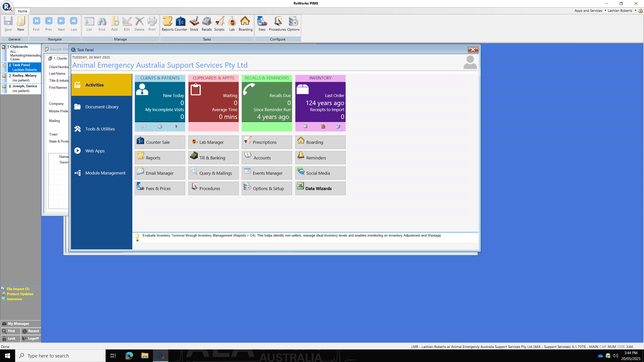The image size is (644, 362).
Task: Go to Next record
Action: coord(61,24)
